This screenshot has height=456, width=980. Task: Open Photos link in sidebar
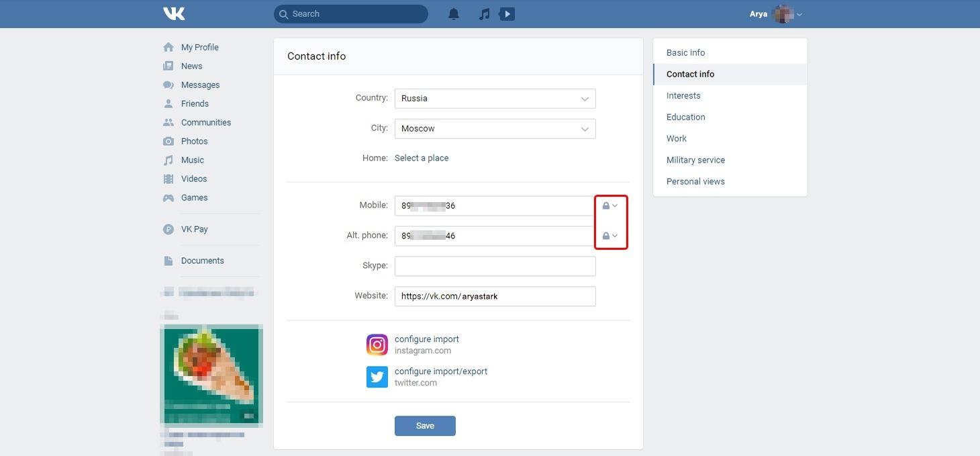194,141
